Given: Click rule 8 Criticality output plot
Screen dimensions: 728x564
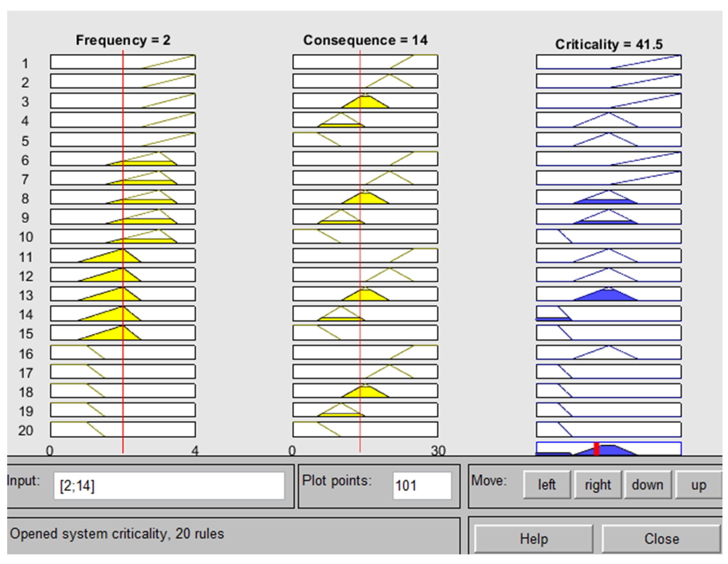Looking at the screenshot, I should 609,197.
